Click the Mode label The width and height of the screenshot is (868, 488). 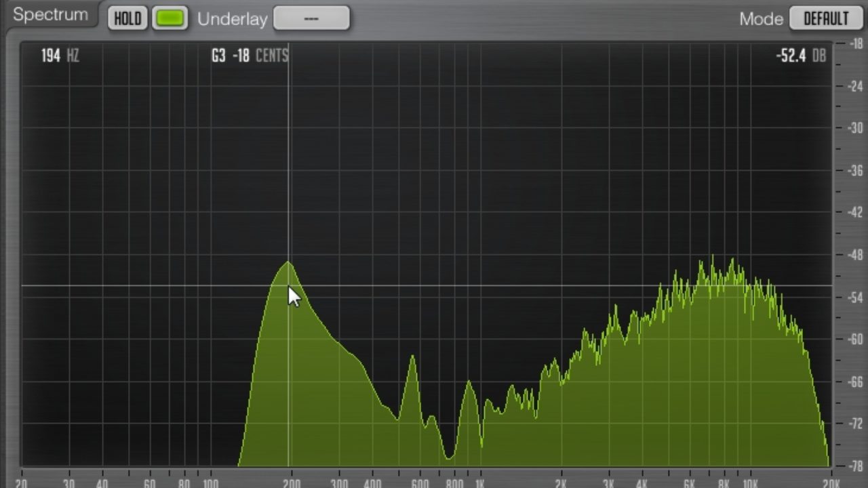coord(762,19)
